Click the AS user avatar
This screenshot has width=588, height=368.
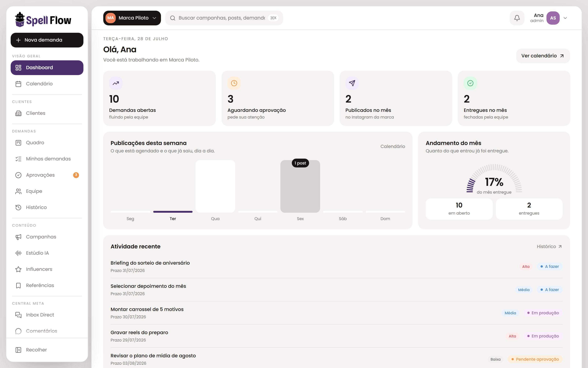point(553,18)
